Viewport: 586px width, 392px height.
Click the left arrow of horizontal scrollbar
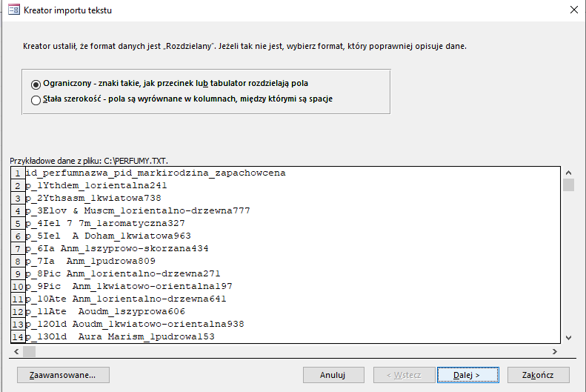(x=16, y=351)
